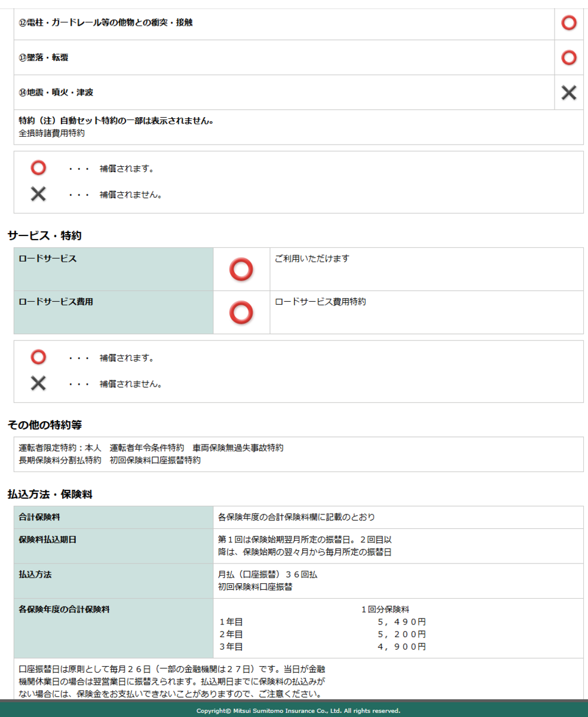Click the 払込方法 header cell
Viewport: 588px width, 717px height.
pyautogui.click(x=114, y=581)
